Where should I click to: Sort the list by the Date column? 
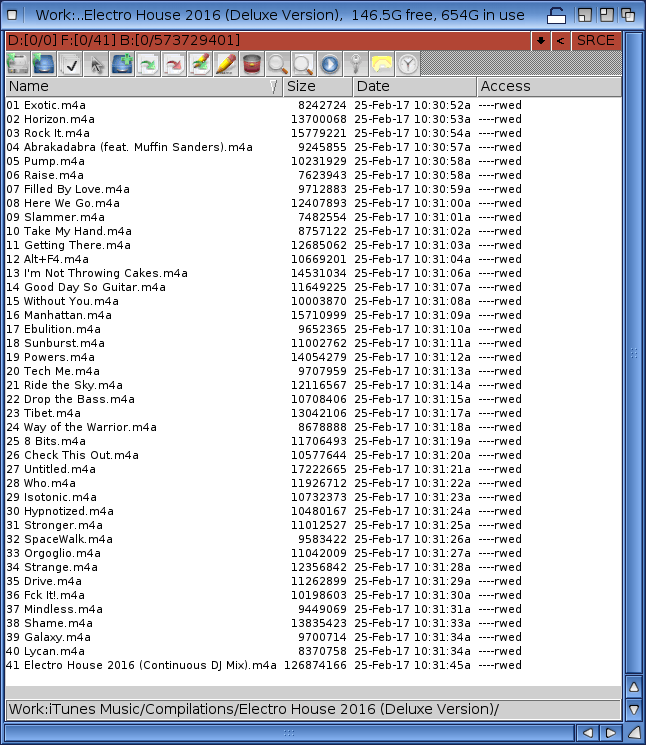(x=415, y=86)
